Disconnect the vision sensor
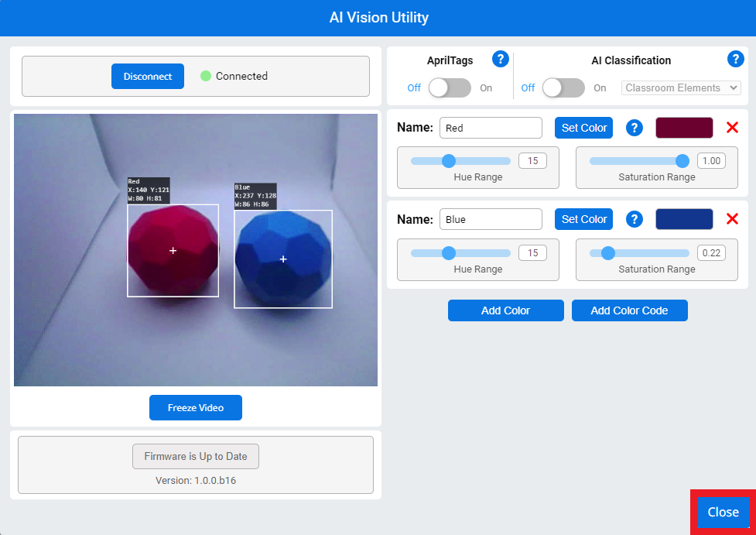Screen dimensions: 756x535 point(147,76)
